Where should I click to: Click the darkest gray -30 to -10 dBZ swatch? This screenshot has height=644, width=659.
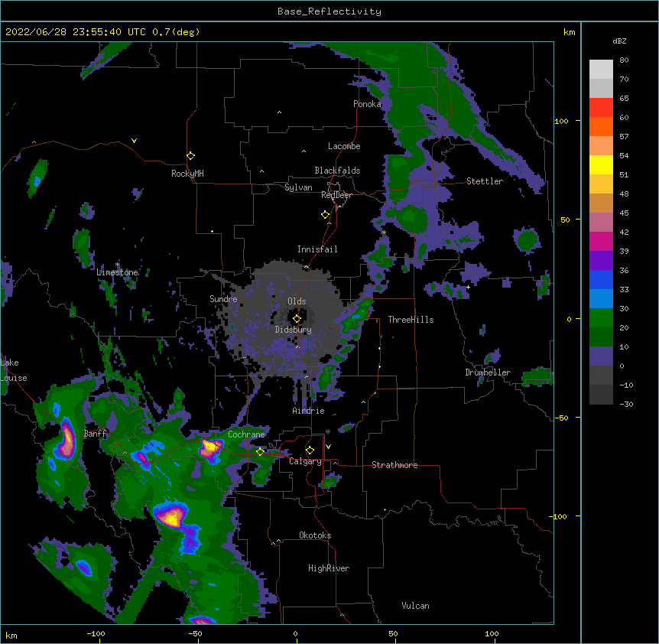601,395
